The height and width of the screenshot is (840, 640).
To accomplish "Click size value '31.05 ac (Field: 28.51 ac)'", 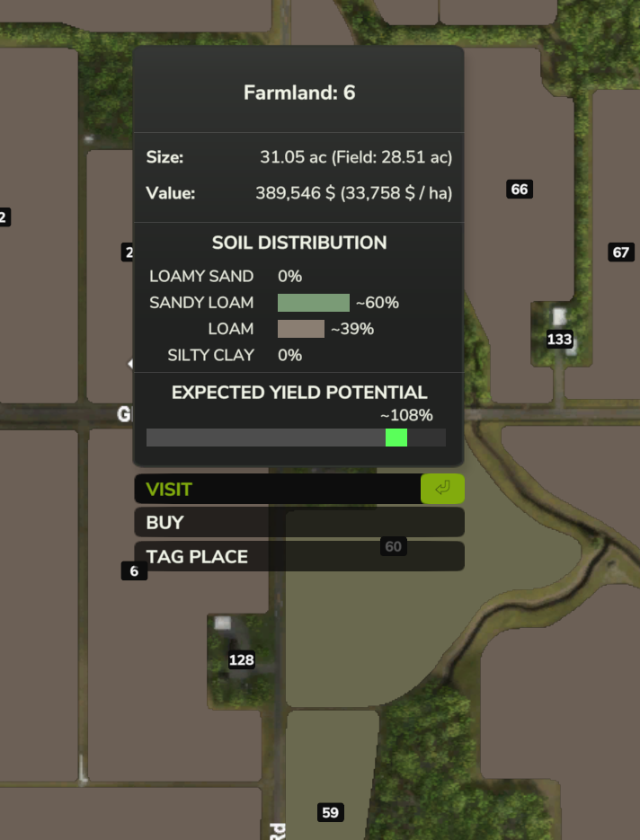I will point(356,157).
